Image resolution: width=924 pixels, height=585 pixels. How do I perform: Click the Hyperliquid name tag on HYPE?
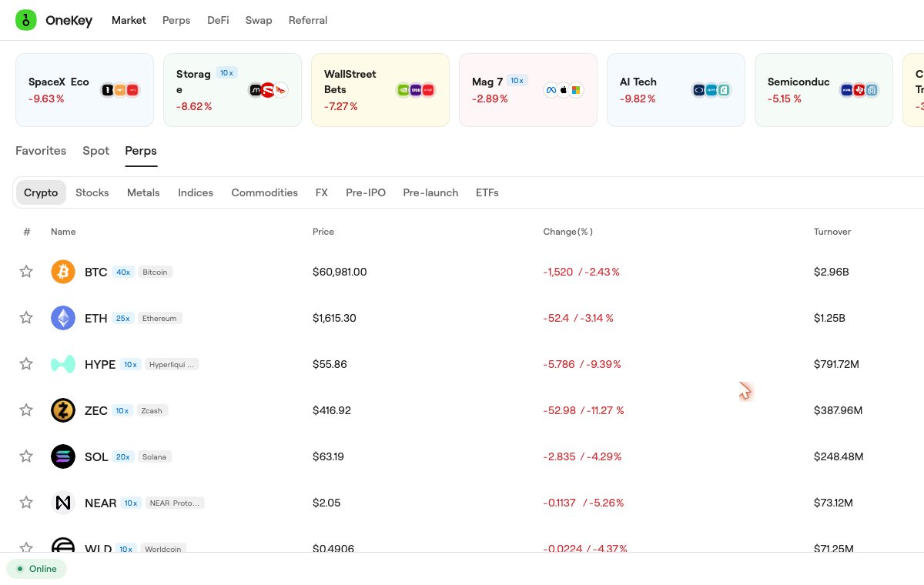coord(172,364)
